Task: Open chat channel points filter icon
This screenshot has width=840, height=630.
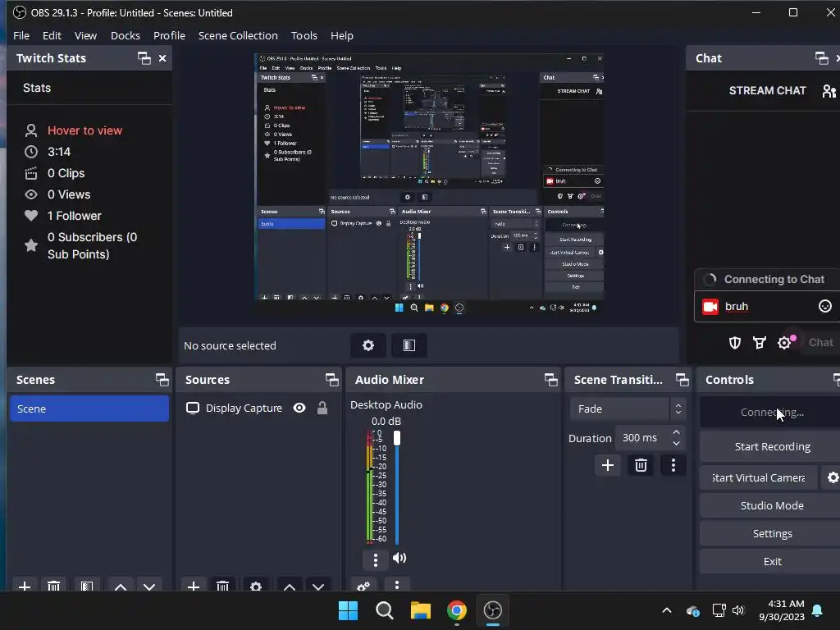Action: point(760,343)
